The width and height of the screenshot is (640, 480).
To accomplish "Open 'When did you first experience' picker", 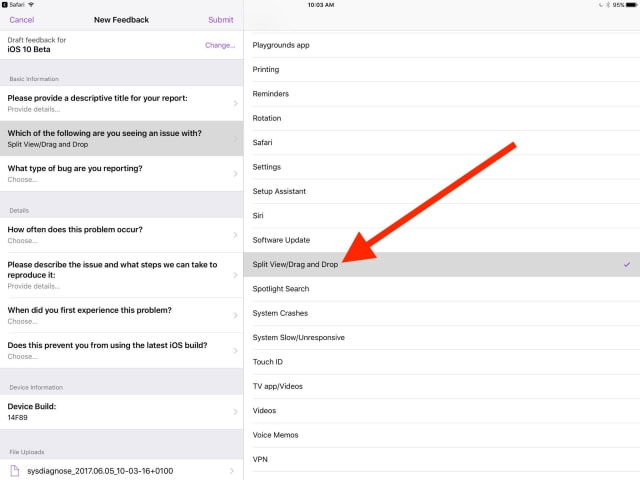I will pyautogui.click(x=122, y=315).
